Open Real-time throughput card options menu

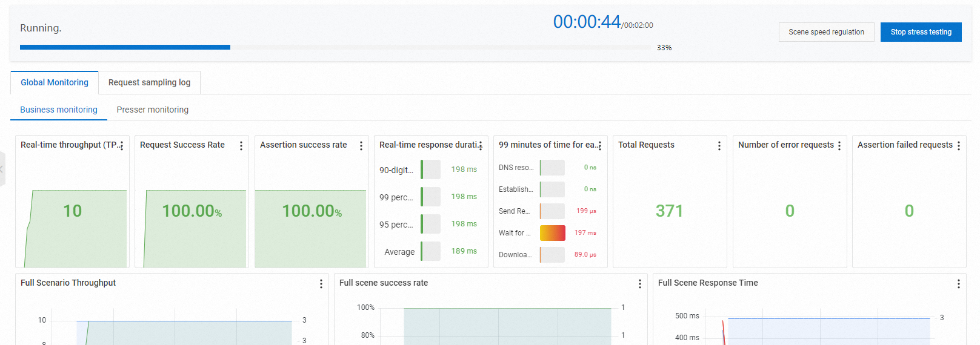[122, 146]
